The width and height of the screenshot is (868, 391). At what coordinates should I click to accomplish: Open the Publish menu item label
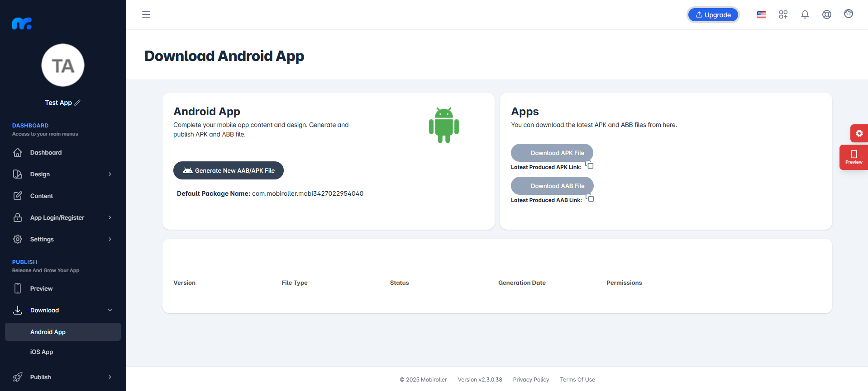[41, 377]
